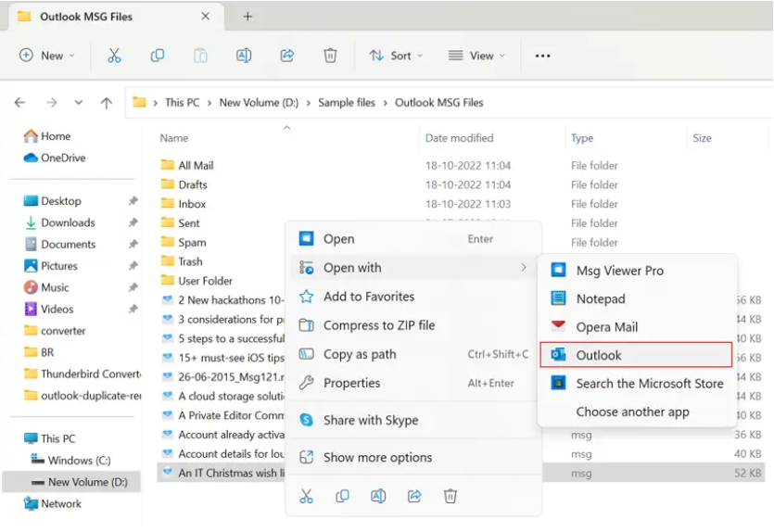The image size is (774, 532).
Task: Click the Paste icon in top toolbar
Action: point(200,56)
